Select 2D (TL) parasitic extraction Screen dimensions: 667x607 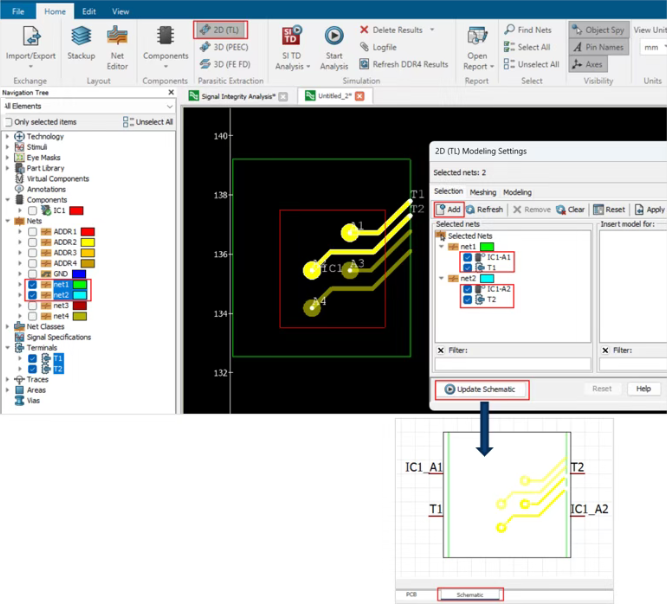[220, 30]
